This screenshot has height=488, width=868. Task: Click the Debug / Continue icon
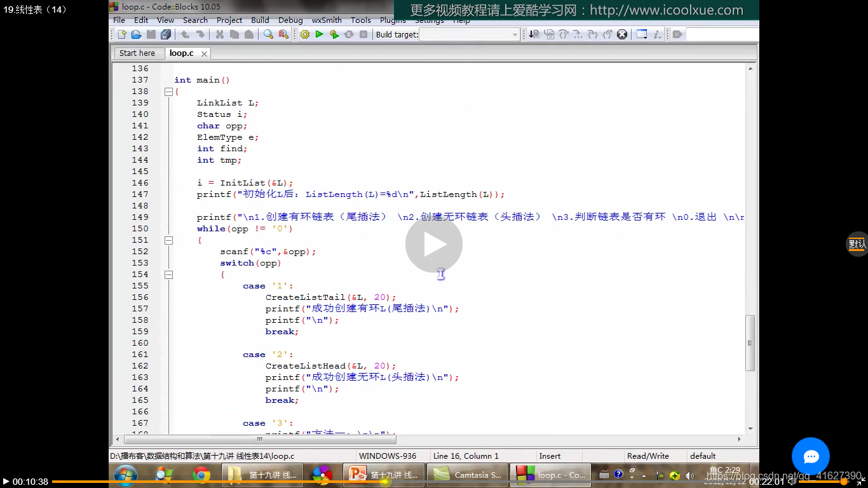pyautogui.click(x=534, y=34)
